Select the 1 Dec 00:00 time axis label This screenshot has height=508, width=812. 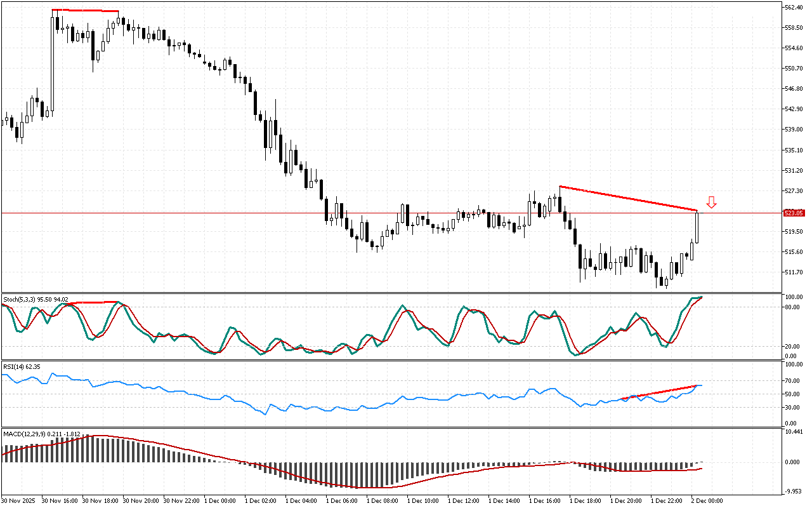pyautogui.click(x=221, y=500)
